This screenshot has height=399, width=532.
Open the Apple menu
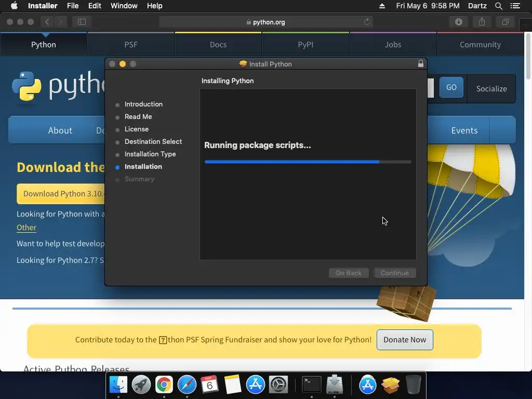pos(14,6)
